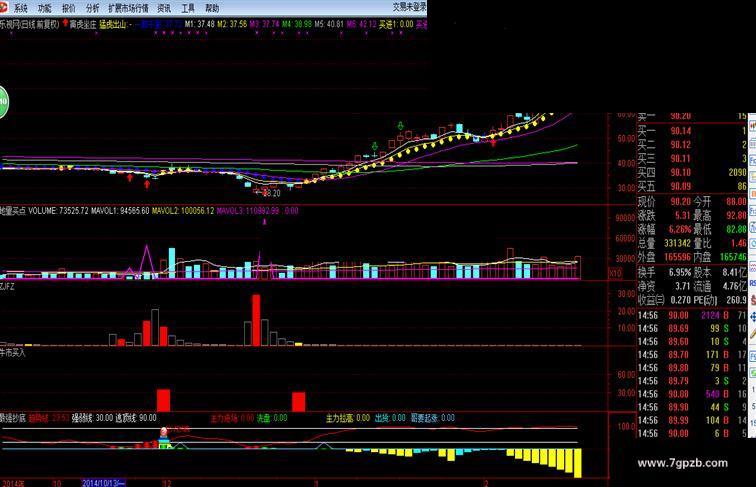The width and height of the screenshot is (756, 487).
Task: Open the 功能 menu
Action: click(x=44, y=8)
